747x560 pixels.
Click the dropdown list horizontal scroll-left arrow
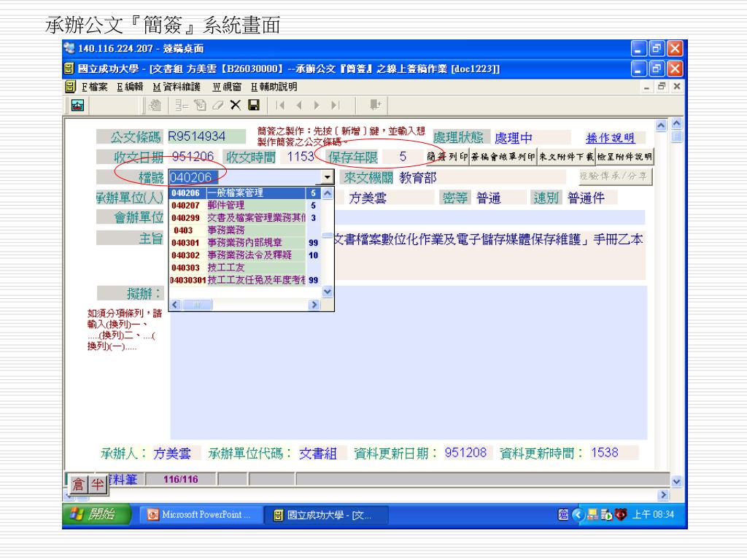[x=175, y=305]
